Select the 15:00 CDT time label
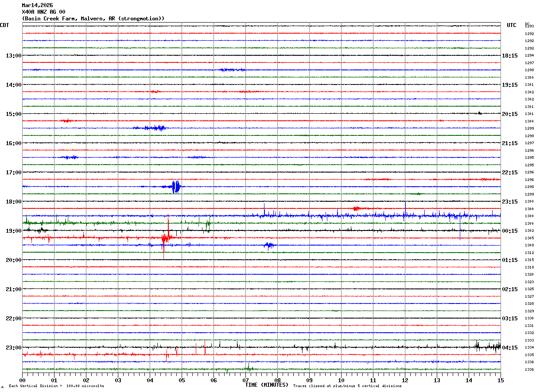This screenshot has height=392, width=536. [x=13, y=114]
